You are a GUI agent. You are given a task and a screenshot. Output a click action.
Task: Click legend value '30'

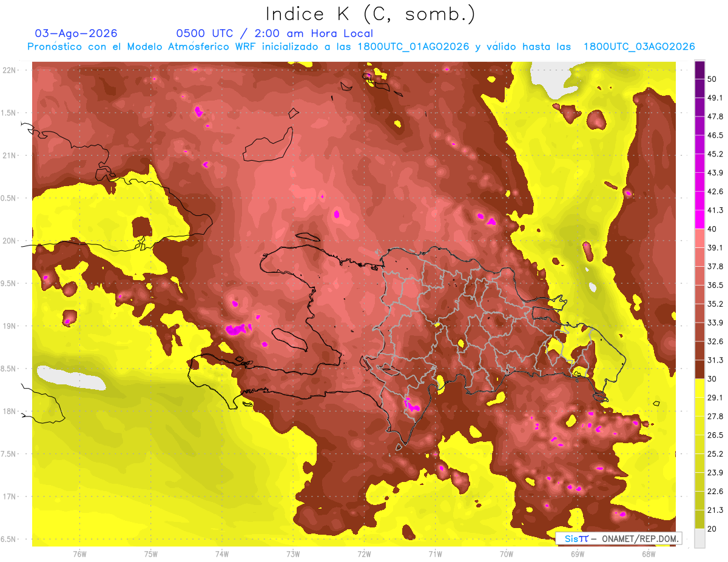[x=713, y=379]
